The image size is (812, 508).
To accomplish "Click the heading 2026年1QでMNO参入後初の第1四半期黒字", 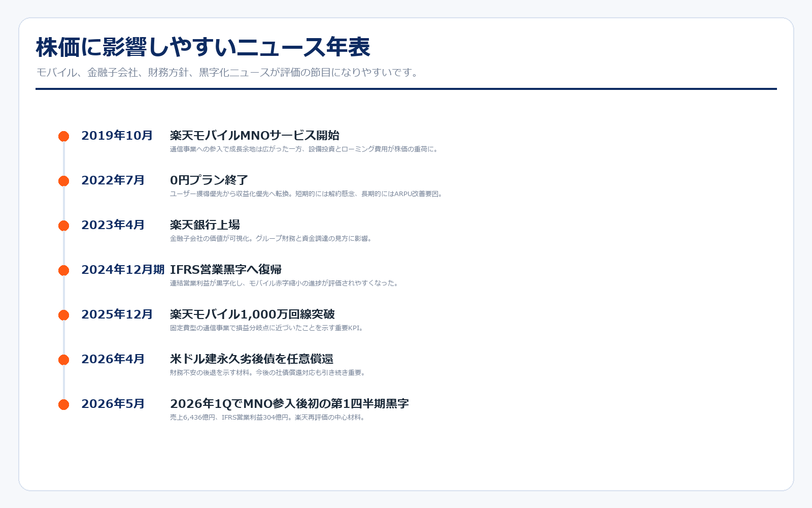I will pos(289,404).
